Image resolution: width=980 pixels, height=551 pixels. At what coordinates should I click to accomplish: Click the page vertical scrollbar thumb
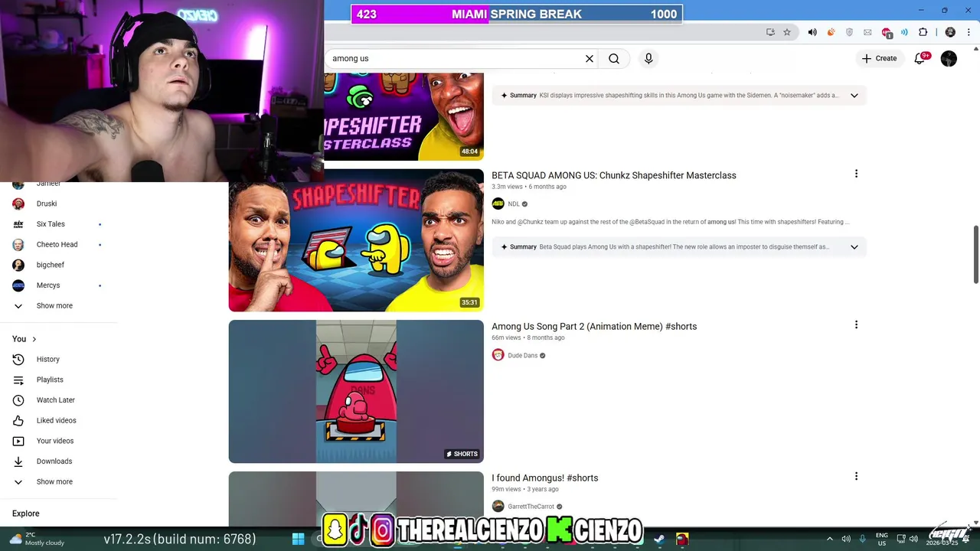[x=975, y=254]
